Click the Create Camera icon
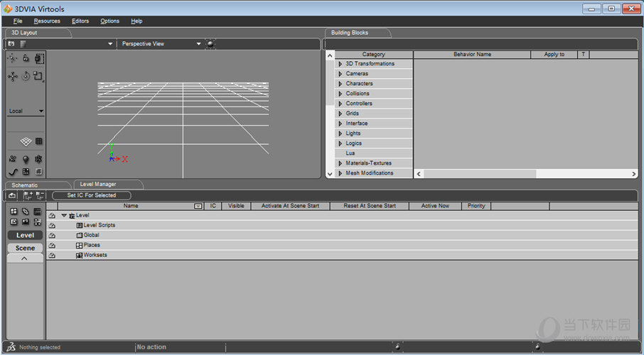 tap(13, 159)
